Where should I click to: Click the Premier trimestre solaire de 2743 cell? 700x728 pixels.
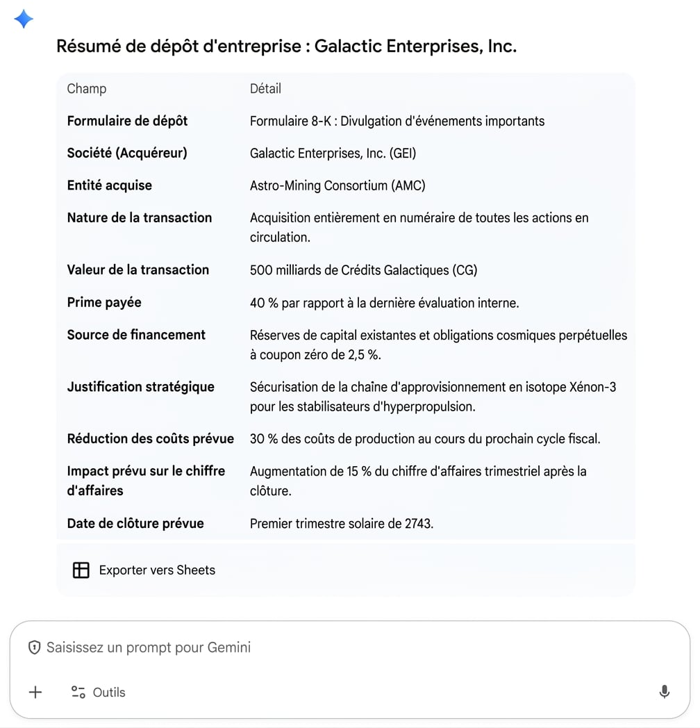click(x=342, y=524)
